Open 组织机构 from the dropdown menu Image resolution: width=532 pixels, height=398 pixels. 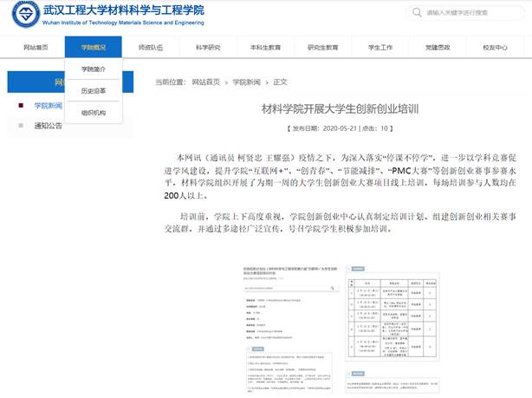94,113
